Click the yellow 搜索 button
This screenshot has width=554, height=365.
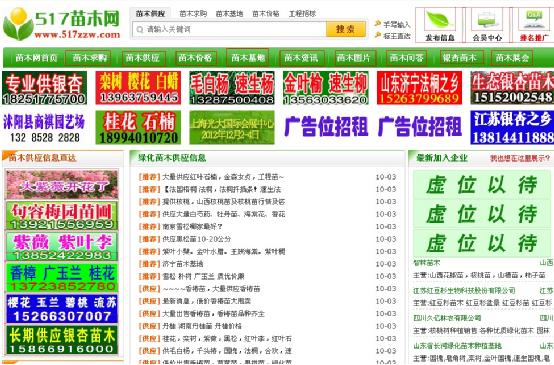coord(346,29)
